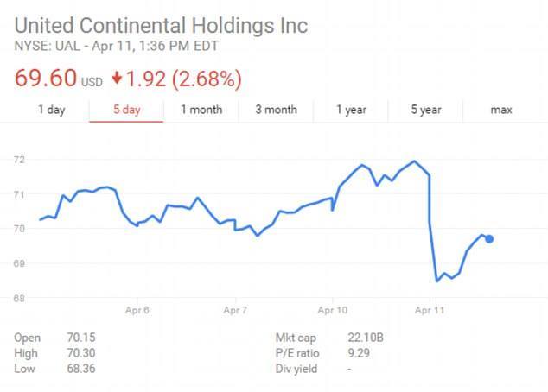Select the 5 day range tab
The height and width of the screenshot is (392, 548).
click(125, 110)
